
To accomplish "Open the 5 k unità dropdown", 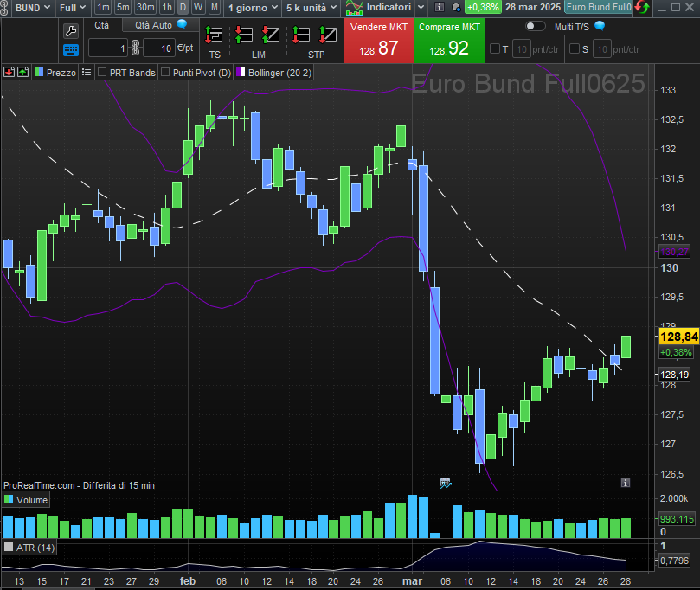I will click(312, 7).
